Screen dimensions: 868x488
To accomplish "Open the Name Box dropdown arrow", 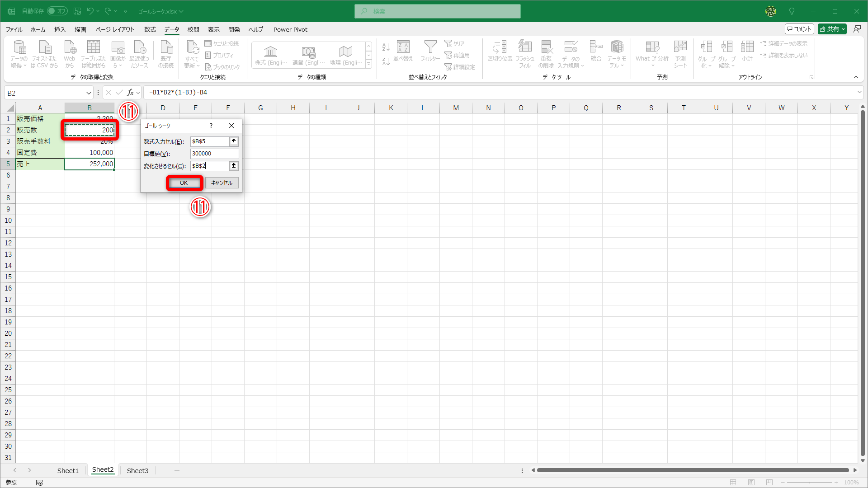I will [89, 93].
